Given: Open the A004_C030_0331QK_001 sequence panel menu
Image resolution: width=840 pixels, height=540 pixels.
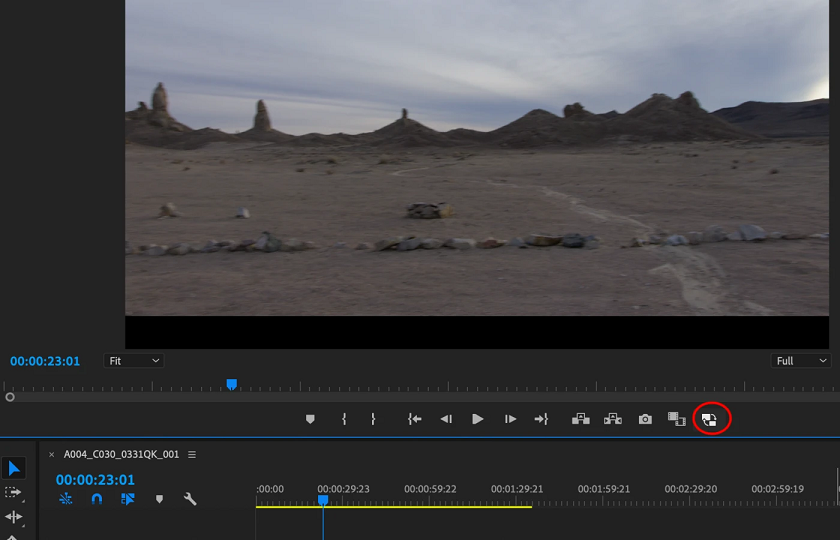Looking at the screenshot, I should point(192,454).
